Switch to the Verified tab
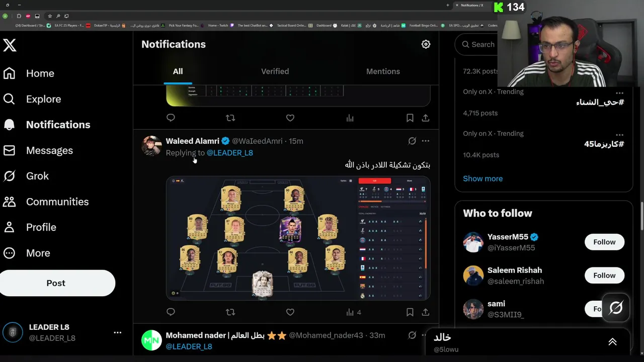644x362 pixels. [275, 71]
